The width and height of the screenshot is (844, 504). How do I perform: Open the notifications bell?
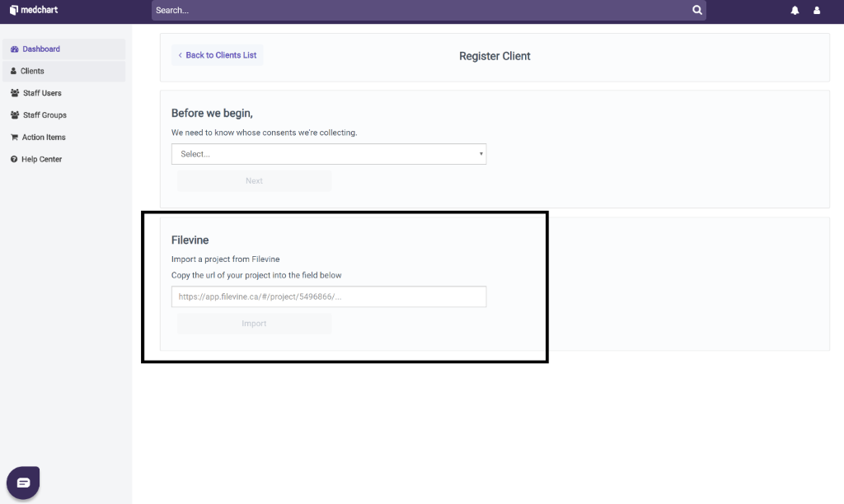pyautogui.click(x=795, y=10)
